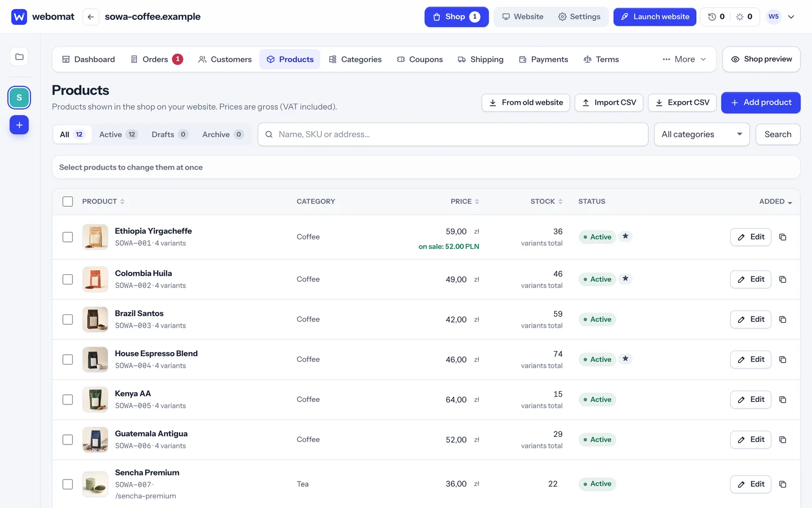Sort by the PRODUCT column header
This screenshot has height=508, width=812.
103,202
